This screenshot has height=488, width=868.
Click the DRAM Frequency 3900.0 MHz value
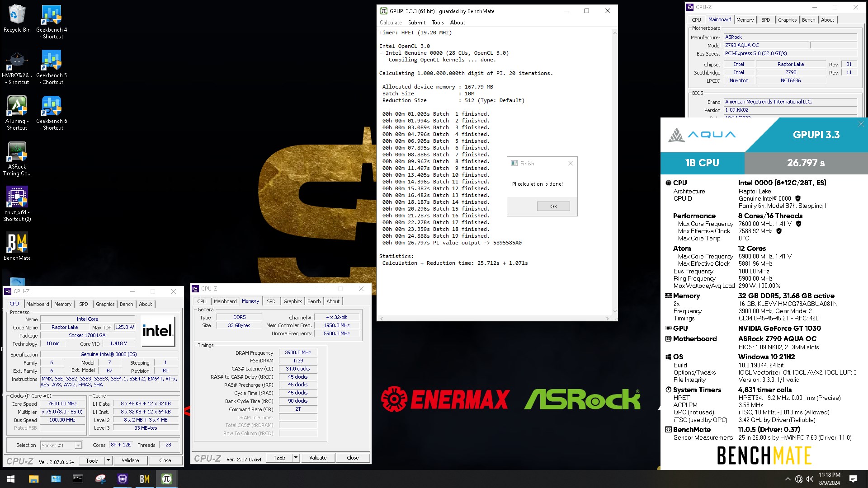click(298, 353)
